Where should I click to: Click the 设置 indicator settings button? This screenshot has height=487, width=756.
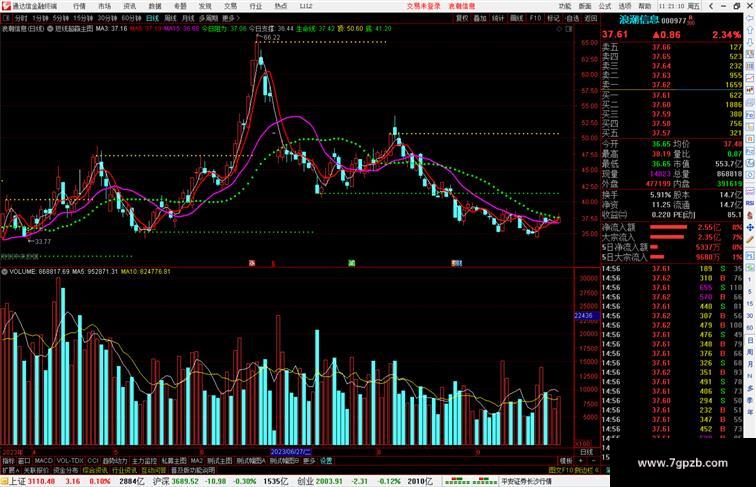point(326,461)
